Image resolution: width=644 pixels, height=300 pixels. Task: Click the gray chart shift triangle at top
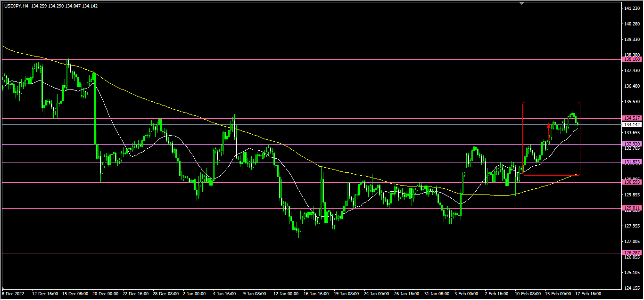521,3
